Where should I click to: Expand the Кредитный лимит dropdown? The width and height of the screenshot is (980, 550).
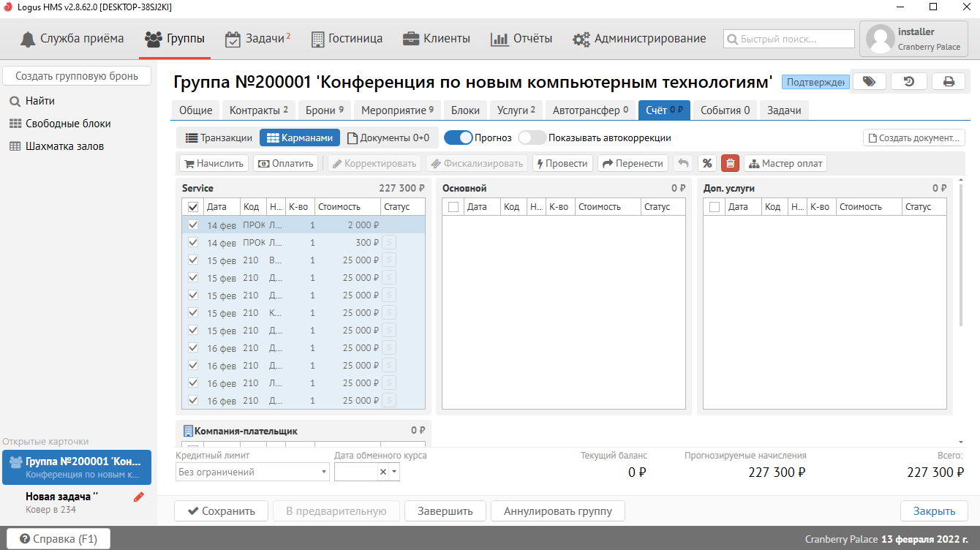pyautogui.click(x=324, y=472)
